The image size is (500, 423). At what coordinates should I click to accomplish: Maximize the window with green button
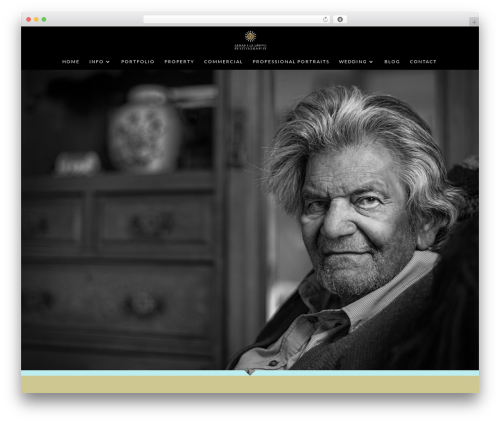(44, 19)
